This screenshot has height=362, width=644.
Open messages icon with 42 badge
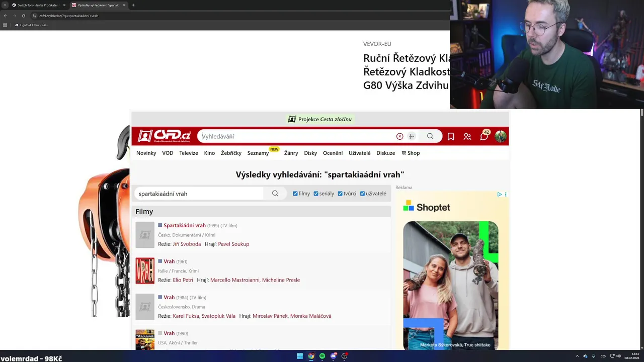pyautogui.click(x=484, y=136)
